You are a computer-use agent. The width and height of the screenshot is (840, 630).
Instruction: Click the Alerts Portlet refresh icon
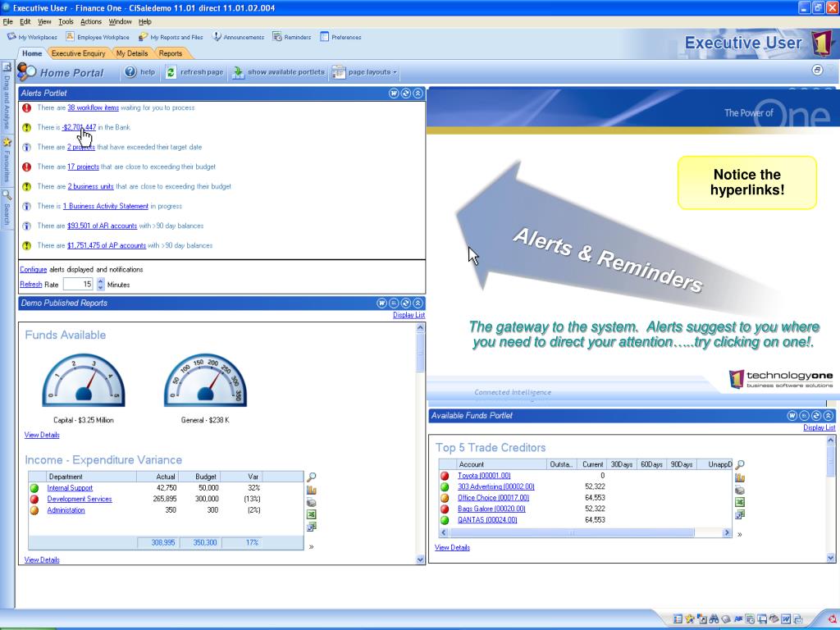[406, 94]
